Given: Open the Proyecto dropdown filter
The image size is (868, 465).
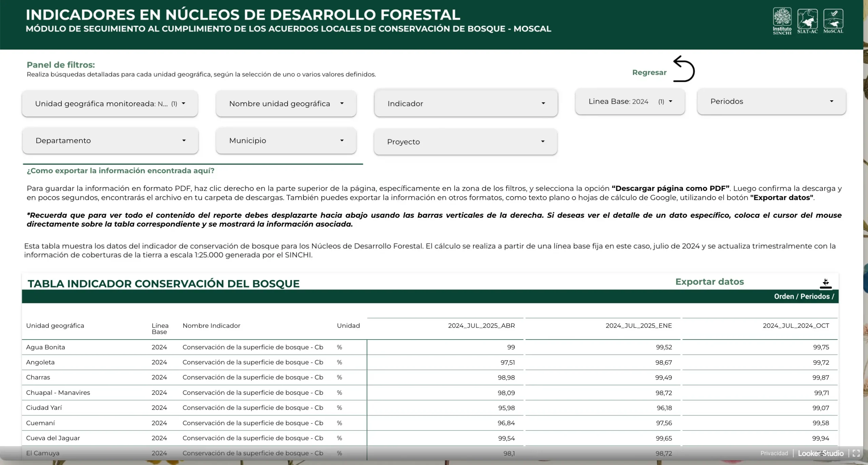Looking at the screenshot, I should [x=465, y=142].
